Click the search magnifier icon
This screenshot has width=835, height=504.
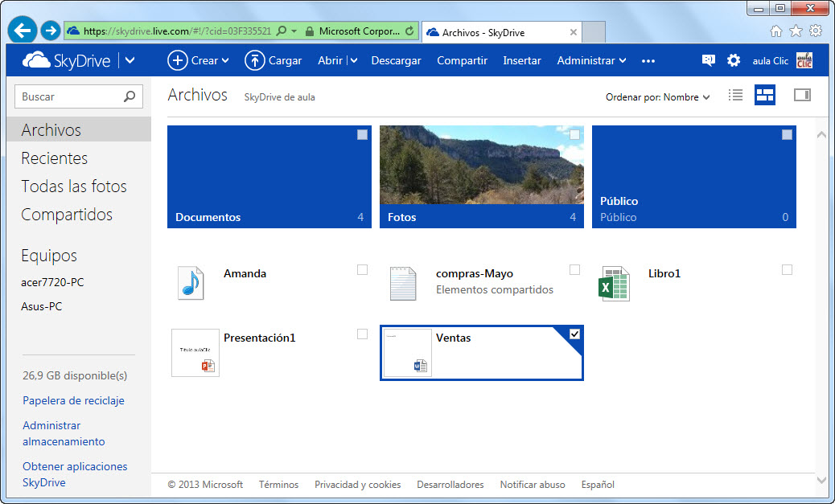click(x=129, y=96)
